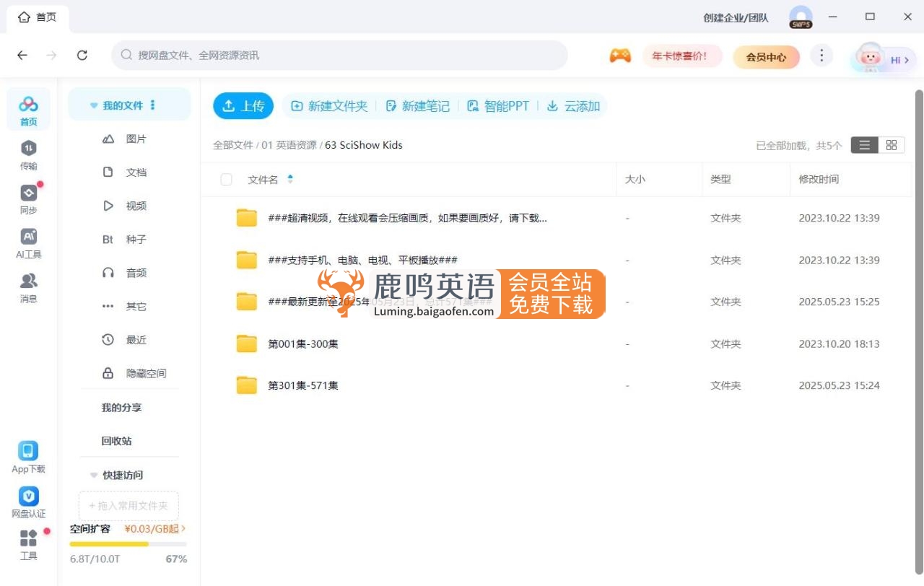The width and height of the screenshot is (924, 586).
Task: Switch to grid thumbnail view
Action: coord(891,145)
